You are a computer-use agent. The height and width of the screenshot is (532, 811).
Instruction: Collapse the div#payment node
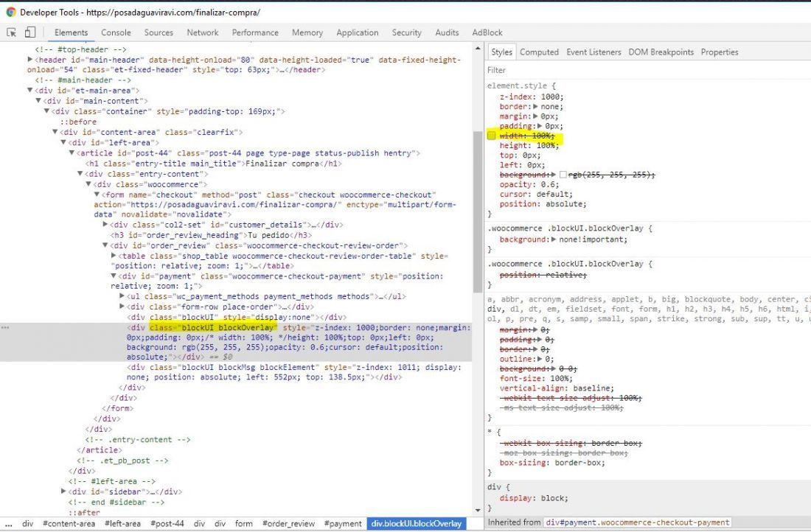tap(114, 276)
